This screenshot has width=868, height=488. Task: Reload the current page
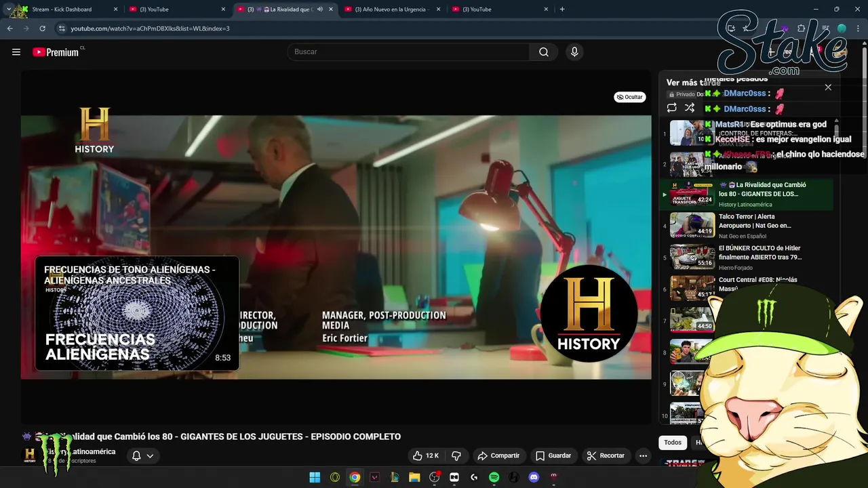coord(42,28)
